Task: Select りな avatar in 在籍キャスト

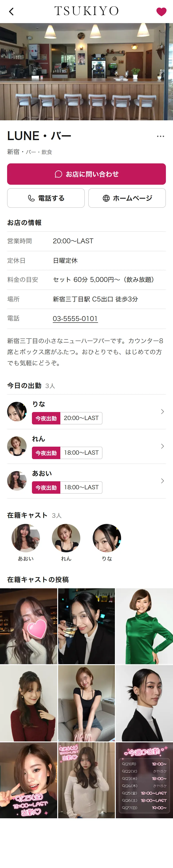Action: (107, 538)
